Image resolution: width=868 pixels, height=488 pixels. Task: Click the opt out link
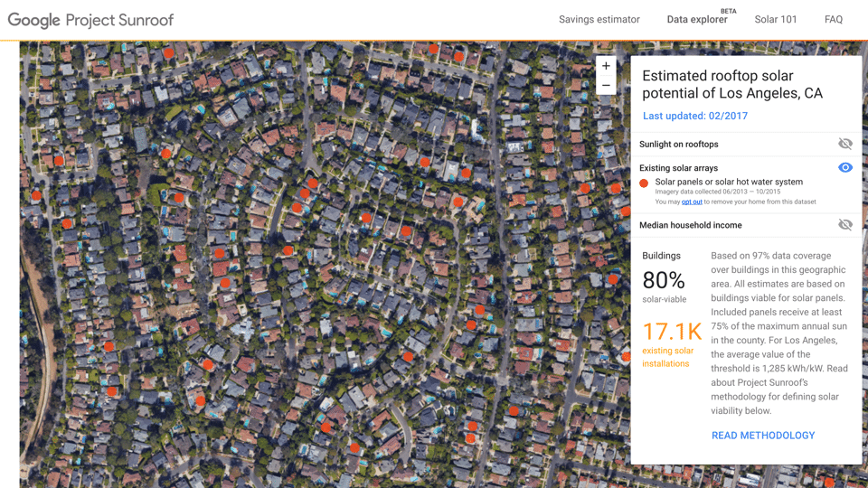coord(692,202)
